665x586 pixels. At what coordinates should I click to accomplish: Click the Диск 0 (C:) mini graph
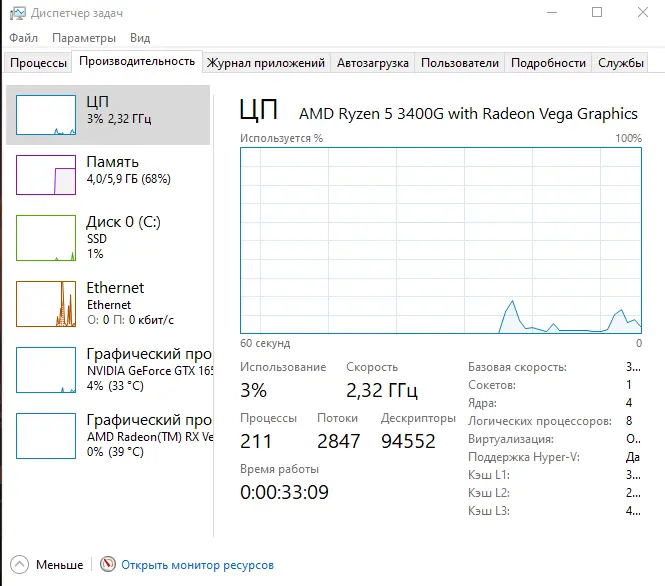click(x=46, y=238)
